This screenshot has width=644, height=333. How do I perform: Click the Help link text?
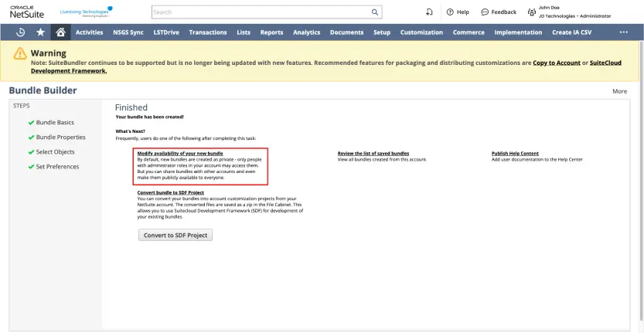click(463, 12)
